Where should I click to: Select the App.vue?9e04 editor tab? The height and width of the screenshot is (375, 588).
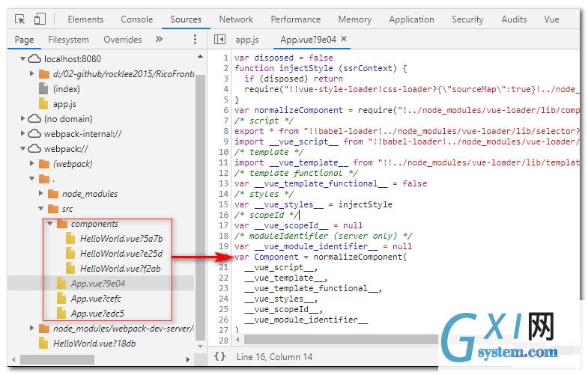tap(308, 40)
